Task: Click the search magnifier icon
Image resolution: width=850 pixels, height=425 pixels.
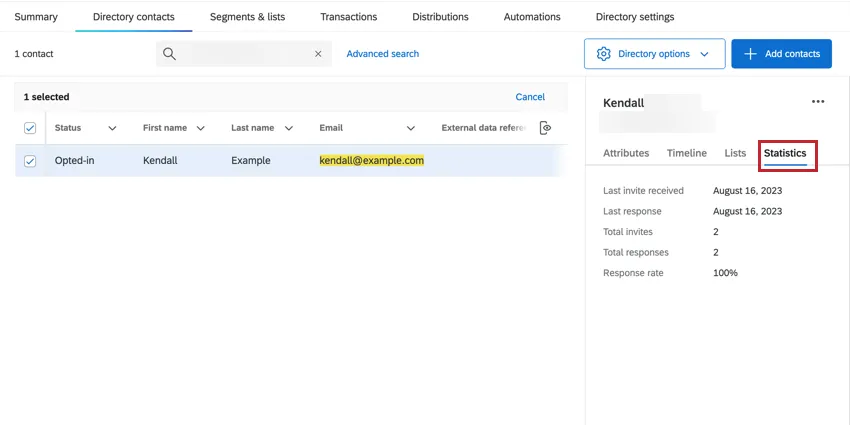Action: tap(170, 54)
